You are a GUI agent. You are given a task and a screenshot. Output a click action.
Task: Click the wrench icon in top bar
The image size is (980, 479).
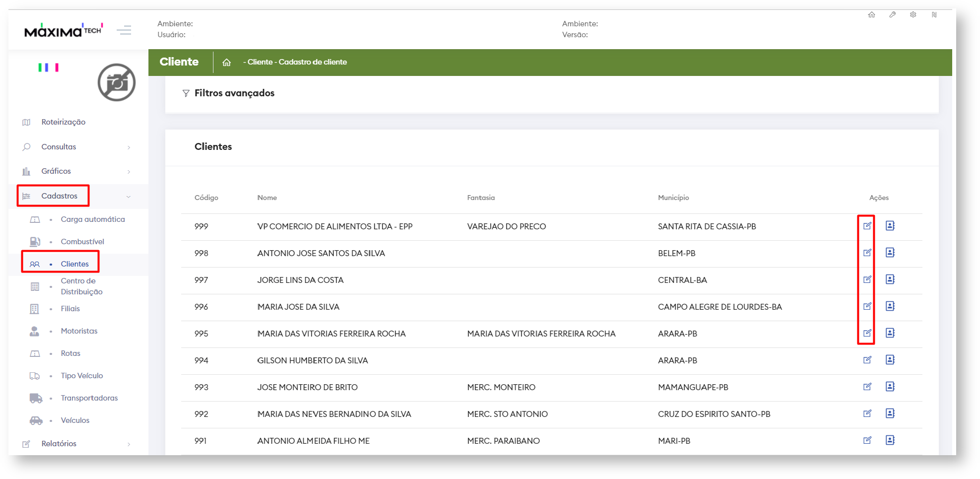[x=892, y=15]
